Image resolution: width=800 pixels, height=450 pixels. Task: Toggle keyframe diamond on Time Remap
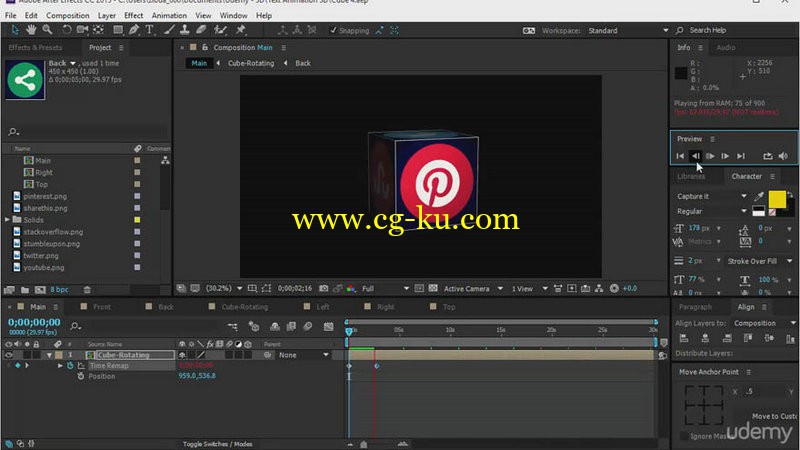(x=18, y=366)
